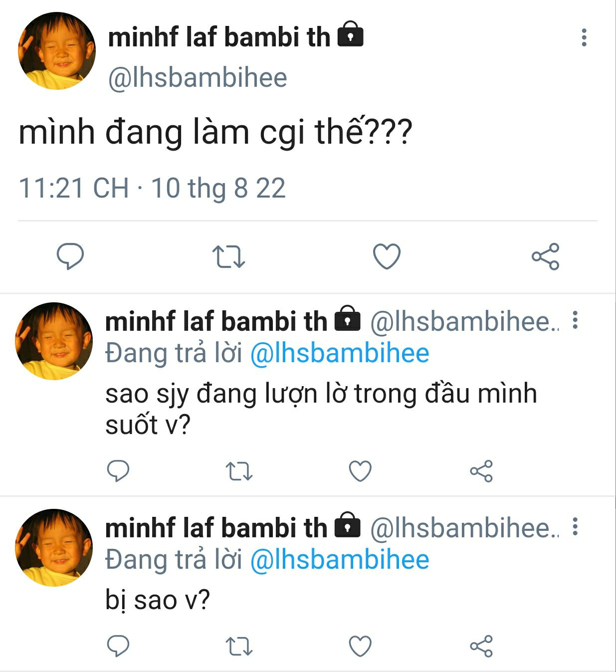616x672 pixels.
Task: Like the "bị sao v?" reply
Action: point(360,646)
